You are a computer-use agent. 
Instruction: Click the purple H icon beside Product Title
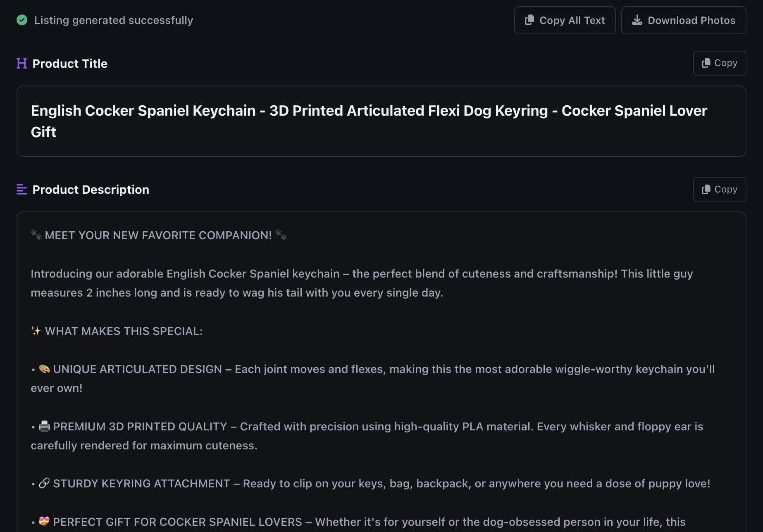click(x=21, y=63)
